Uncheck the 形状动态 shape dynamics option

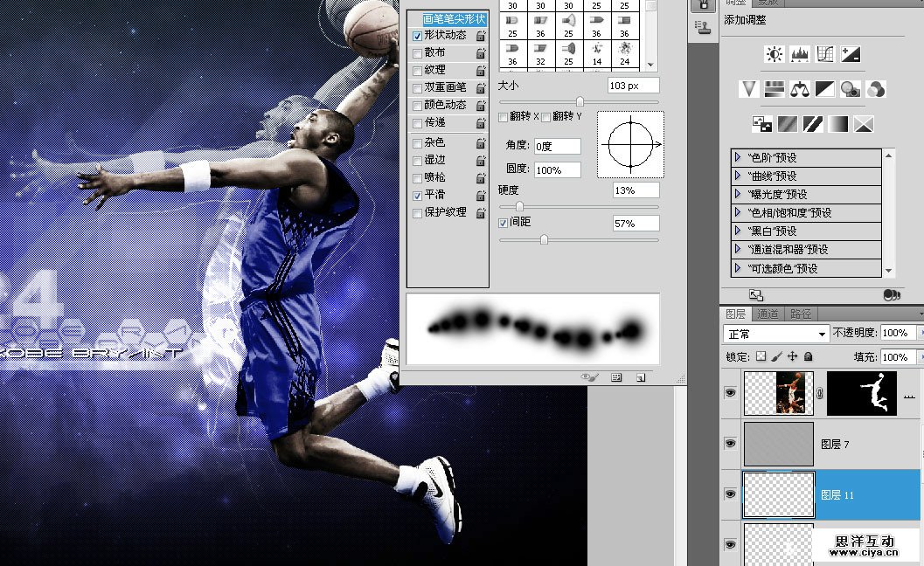tap(417, 36)
